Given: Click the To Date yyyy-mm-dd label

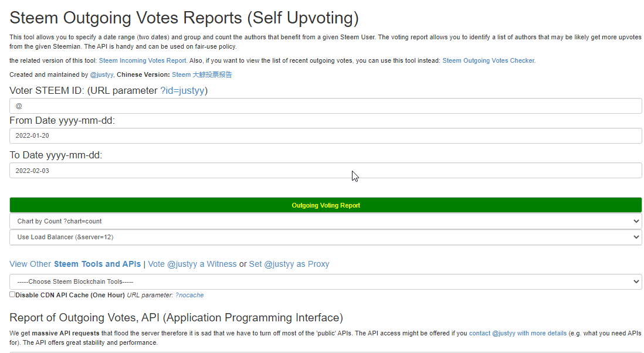Looking at the screenshot, I should tap(56, 155).
